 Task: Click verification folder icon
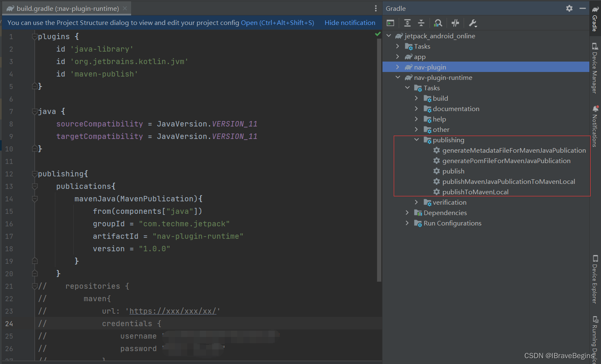[x=427, y=203]
